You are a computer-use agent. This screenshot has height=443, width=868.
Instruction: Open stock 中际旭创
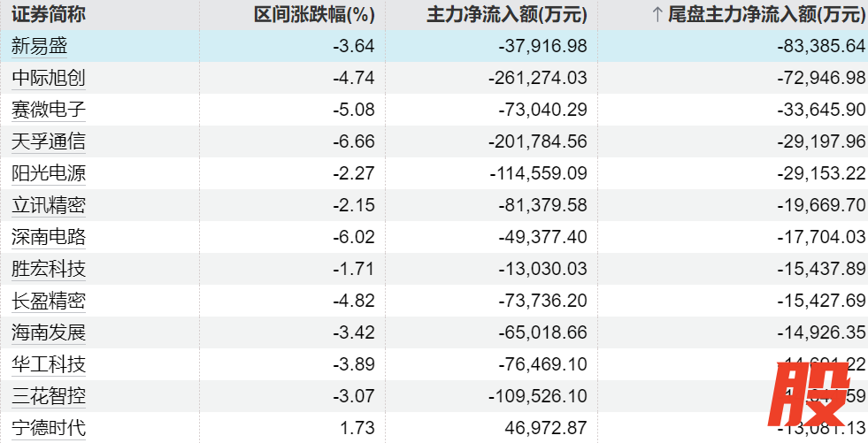pos(49,78)
